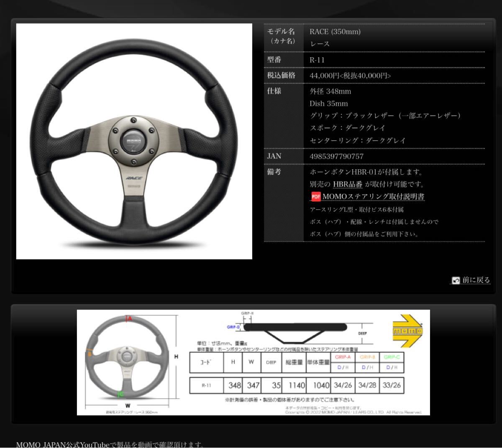Click the red PDF icon beside the installation manual
This screenshot has height=448, width=502.
[316, 196]
